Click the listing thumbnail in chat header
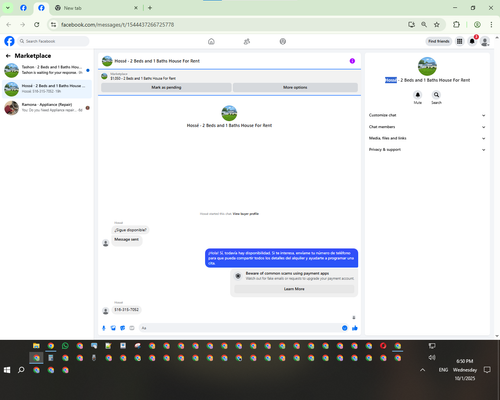Viewport: 500px width, 400px height. [x=107, y=61]
